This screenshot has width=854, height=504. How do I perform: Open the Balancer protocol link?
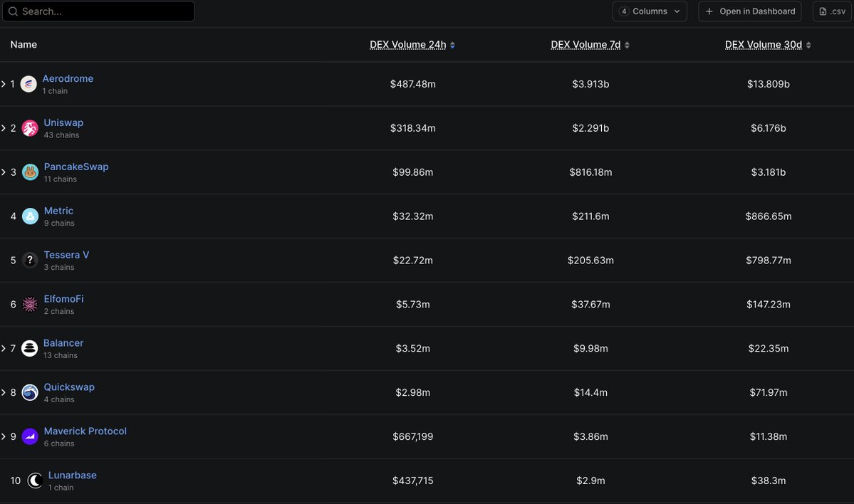coord(63,343)
